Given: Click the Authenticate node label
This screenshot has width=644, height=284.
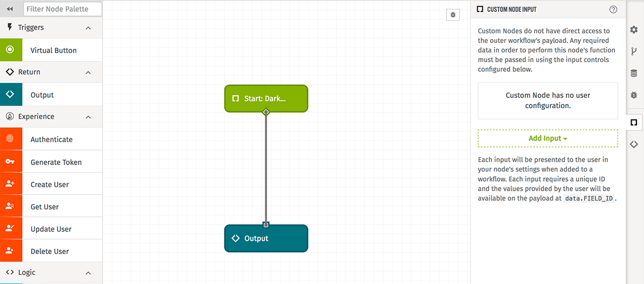Looking at the screenshot, I should pyautogui.click(x=52, y=139).
